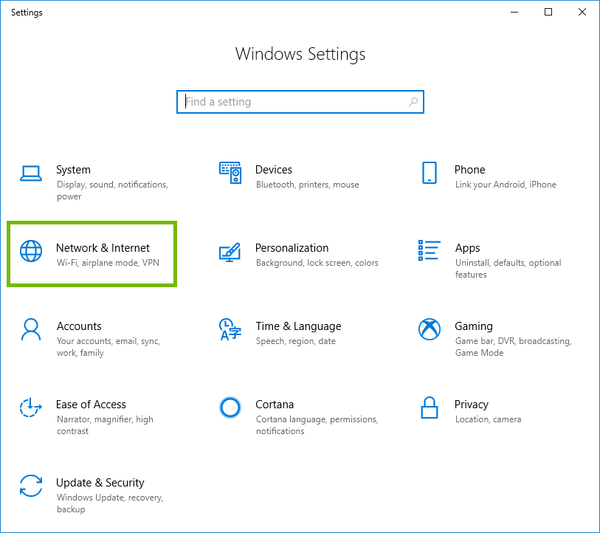Click the Gaming Xbox icon
Image resolution: width=600 pixels, height=533 pixels.
tap(429, 329)
